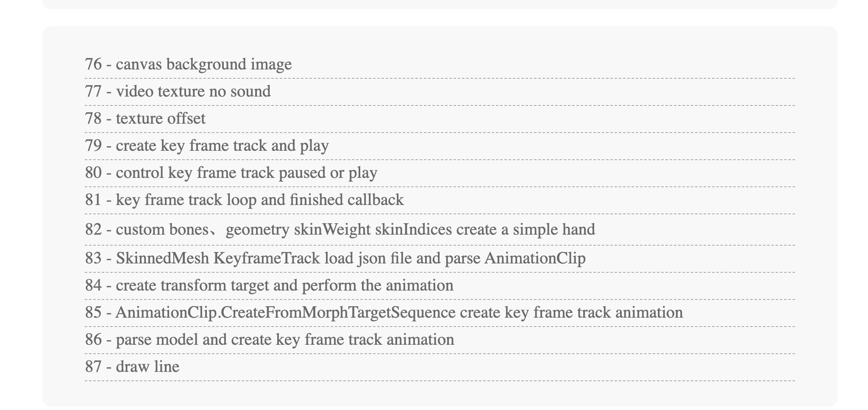
Task: Click SkinnedMesh KeyframeTrack load json link
Action: point(335,258)
